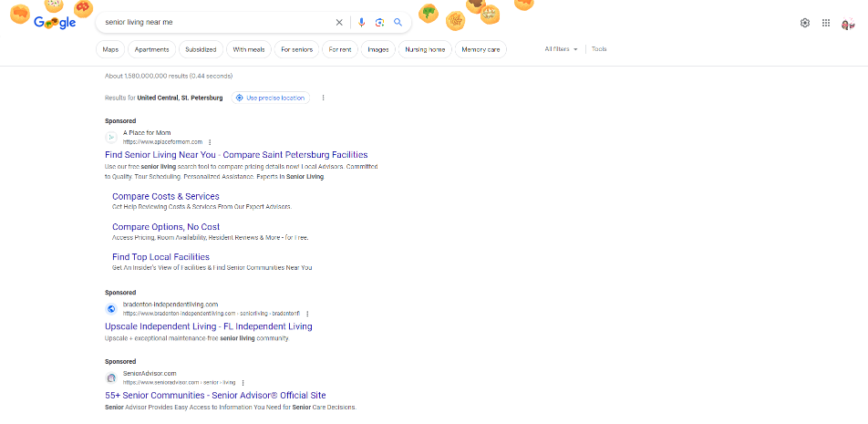Select the Nursing home filter chip
868x424 pixels.
[425, 50]
